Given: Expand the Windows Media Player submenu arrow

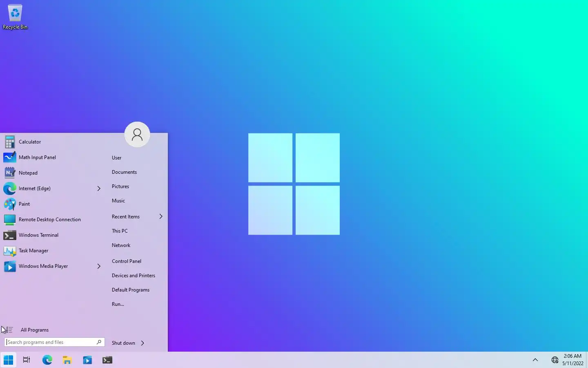Looking at the screenshot, I should tap(99, 266).
